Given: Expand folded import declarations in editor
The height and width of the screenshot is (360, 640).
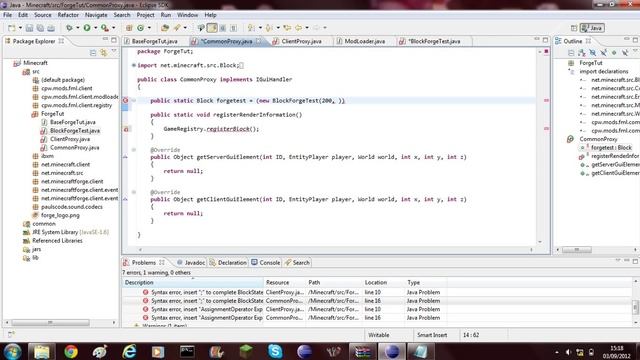Looking at the screenshot, I should coord(133,65).
